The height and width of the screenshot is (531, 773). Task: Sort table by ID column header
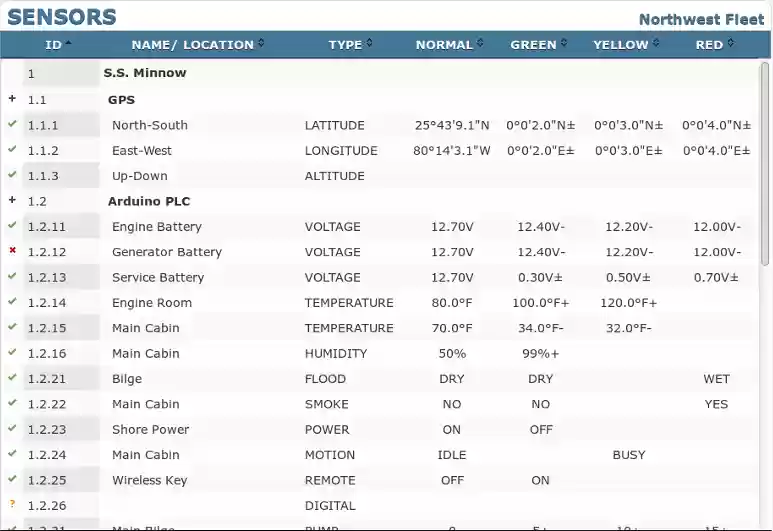click(53, 45)
